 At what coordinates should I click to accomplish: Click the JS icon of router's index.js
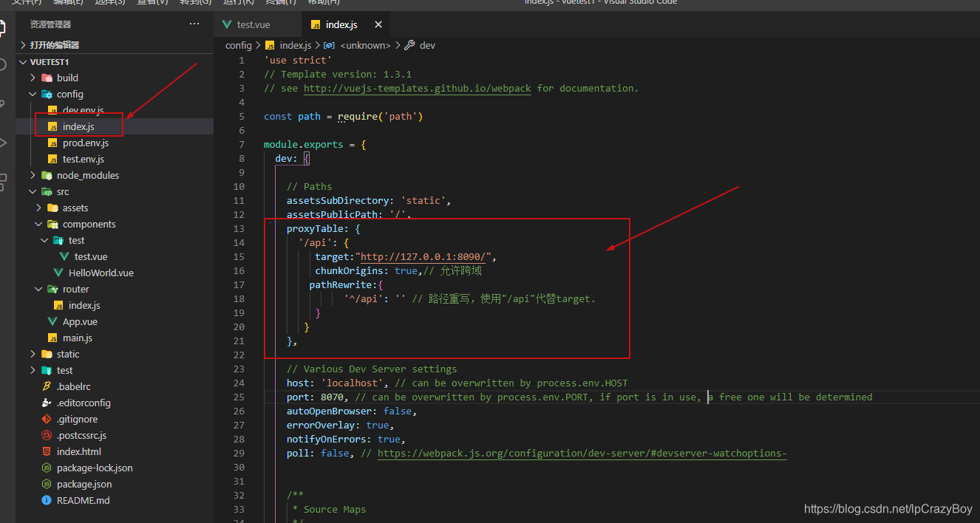click(x=58, y=305)
